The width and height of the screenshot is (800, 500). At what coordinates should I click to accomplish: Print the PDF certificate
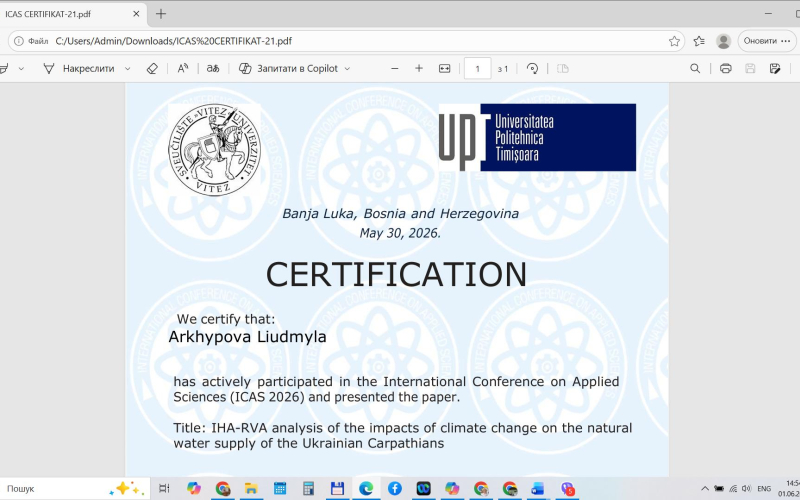point(726,68)
